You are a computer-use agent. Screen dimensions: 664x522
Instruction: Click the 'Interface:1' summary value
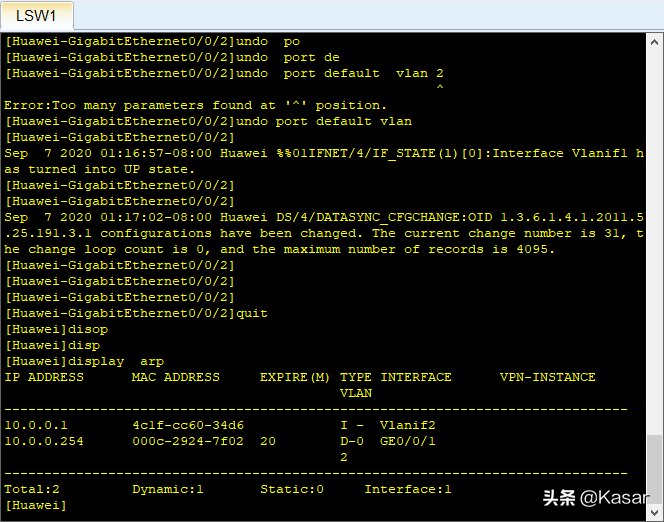click(408, 489)
